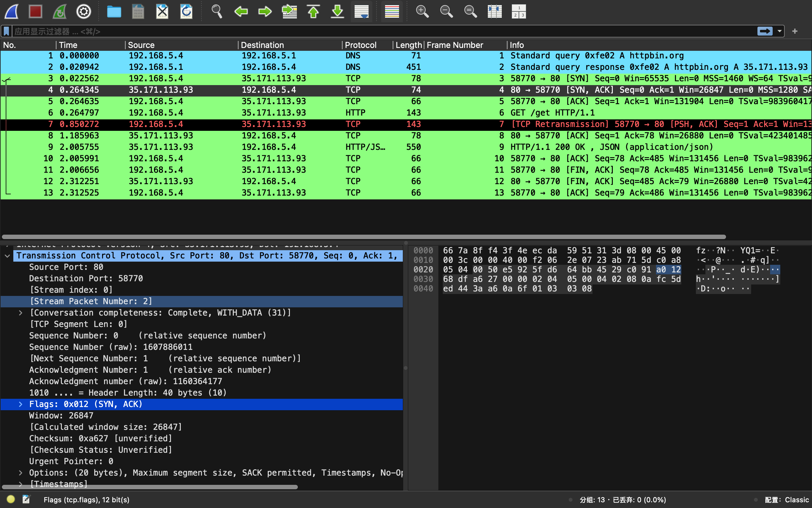The height and width of the screenshot is (508, 812).
Task: Expand Conversation completeness node
Action: pos(21,313)
